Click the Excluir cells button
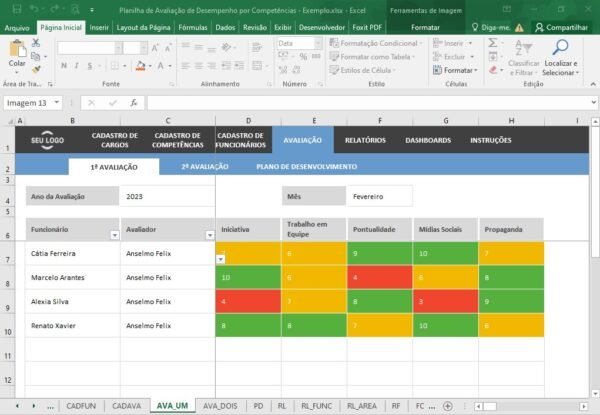600x415 pixels. point(453,57)
